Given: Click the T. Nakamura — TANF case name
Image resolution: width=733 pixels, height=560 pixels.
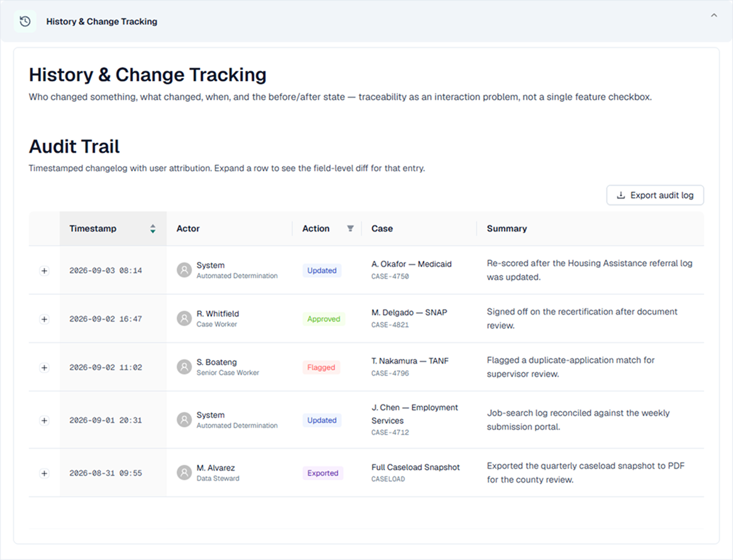Looking at the screenshot, I should point(410,361).
